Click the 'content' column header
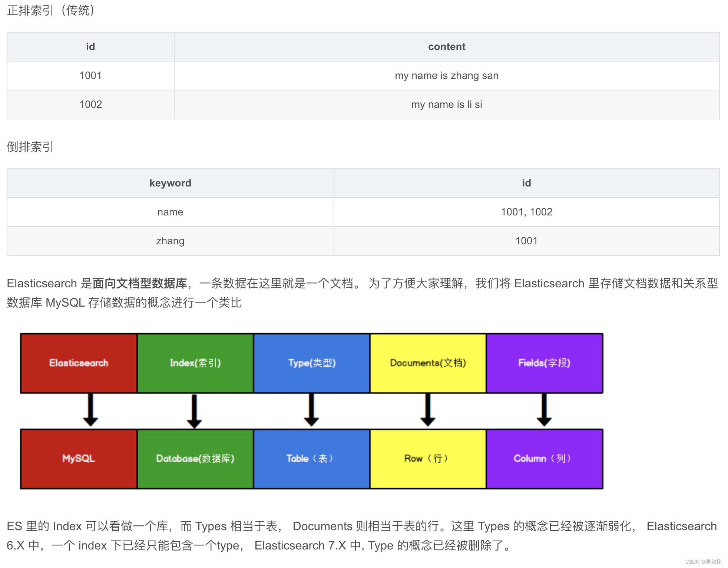This screenshot has width=728, height=568. [x=447, y=47]
